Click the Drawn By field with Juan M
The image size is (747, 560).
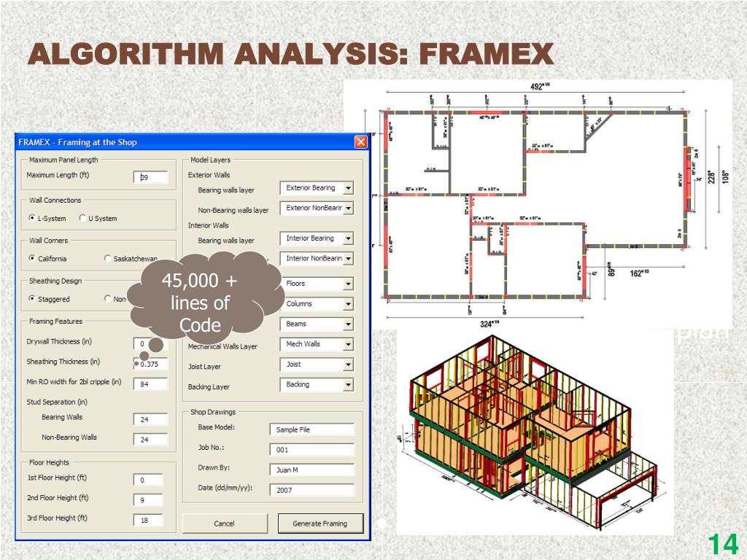tap(312, 470)
